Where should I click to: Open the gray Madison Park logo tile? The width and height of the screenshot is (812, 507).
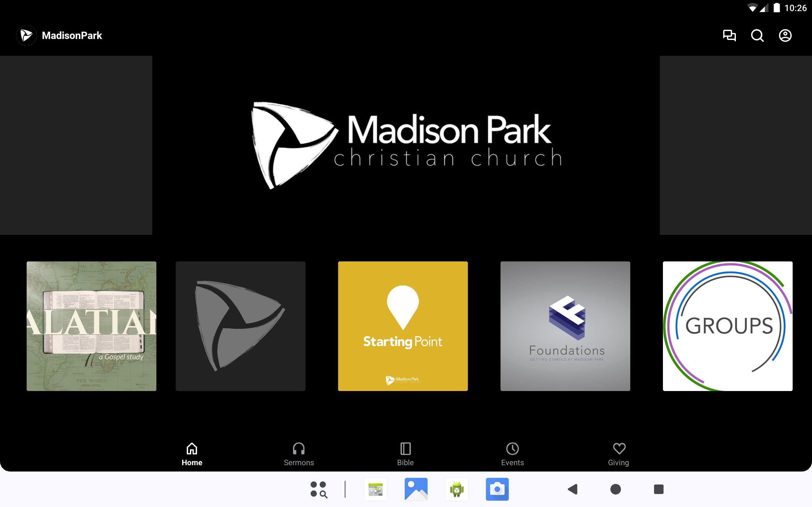pyautogui.click(x=240, y=326)
